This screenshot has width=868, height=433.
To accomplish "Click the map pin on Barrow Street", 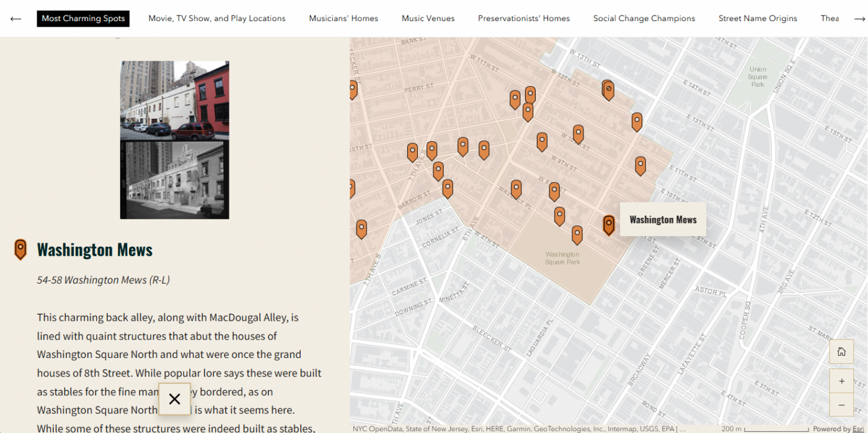I will click(447, 188).
